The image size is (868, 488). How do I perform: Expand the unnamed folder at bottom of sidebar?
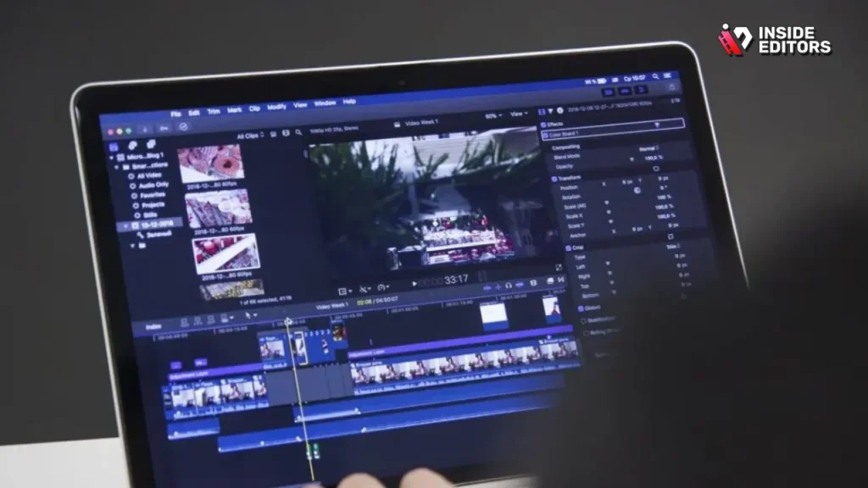pos(132,246)
